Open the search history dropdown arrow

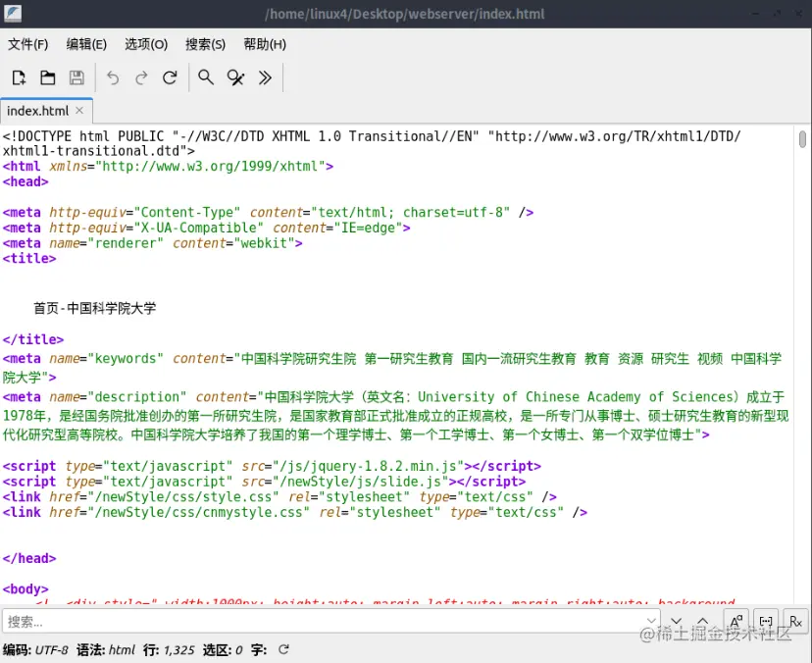[652, 621]
